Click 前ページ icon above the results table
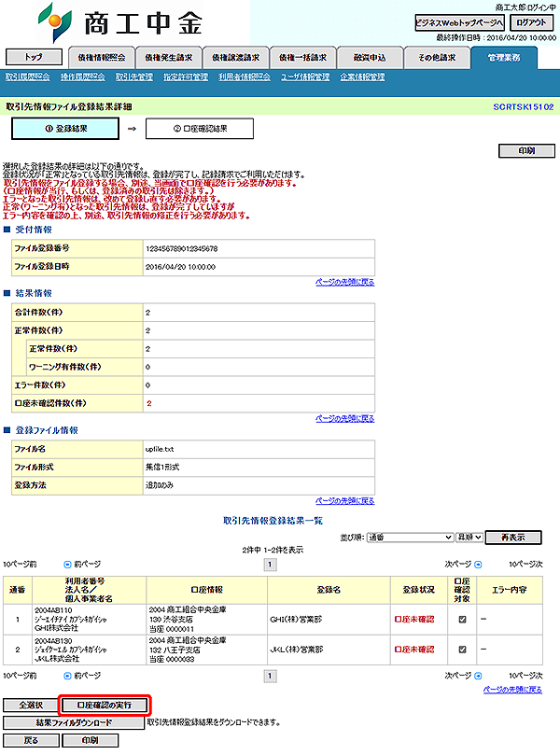Screen dimensions: 560x755 click(x=67, y=565)
